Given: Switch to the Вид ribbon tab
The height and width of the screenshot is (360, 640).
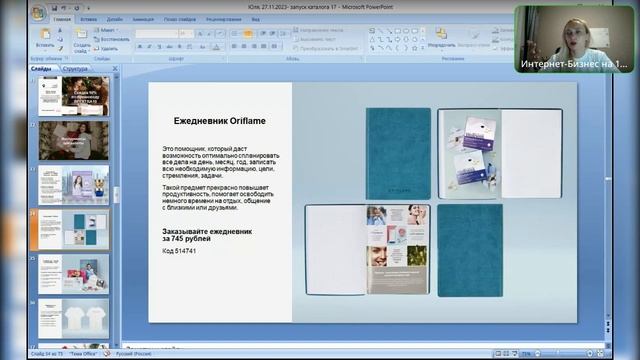Looking at the screenshot, I should 256,19.
